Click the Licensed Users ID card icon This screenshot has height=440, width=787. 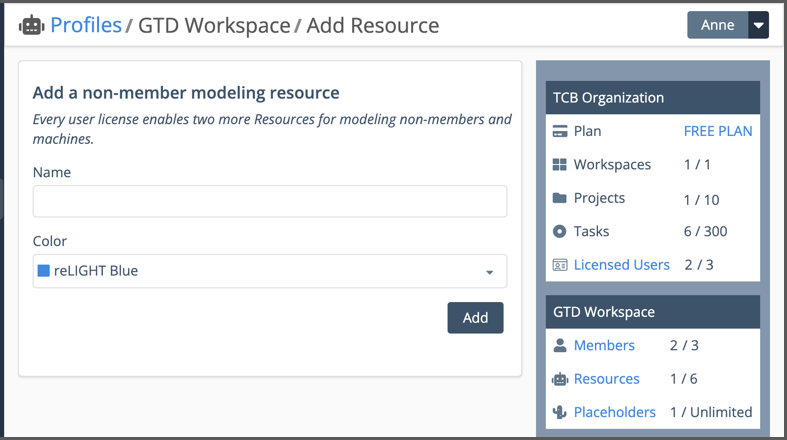click(x=560, y=265)
